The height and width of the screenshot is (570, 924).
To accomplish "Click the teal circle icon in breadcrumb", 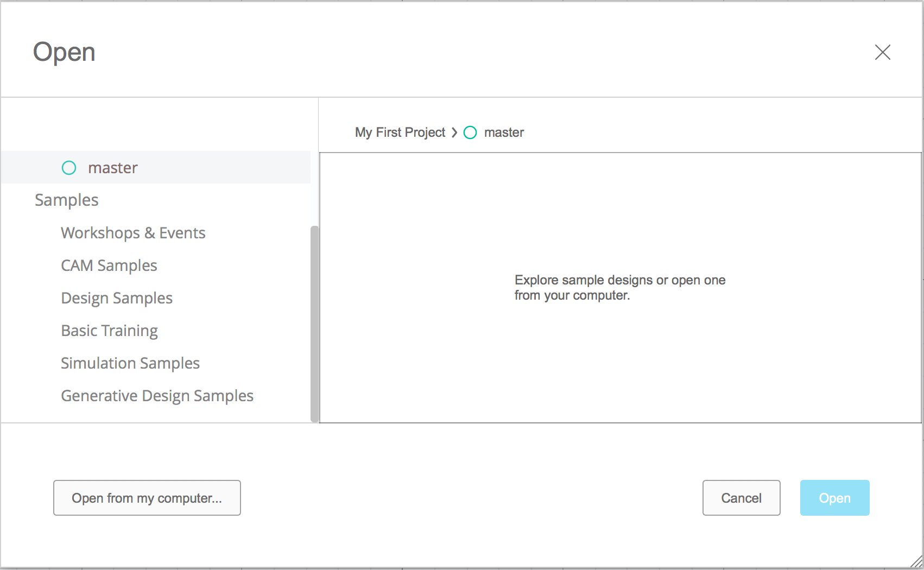I will pyautogui.click(x=470, y=132).
